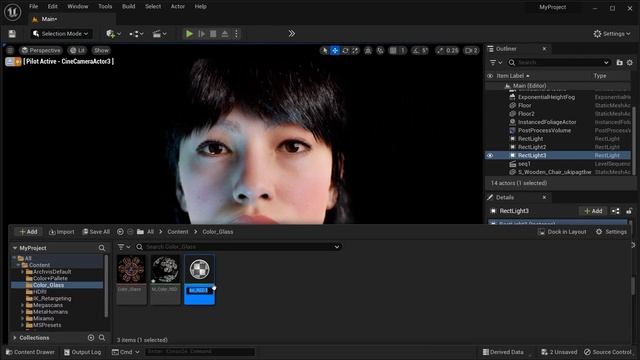The image size is (640, 360).
Task: Expand the Megascans folder
Action: (x=22, y=305)
